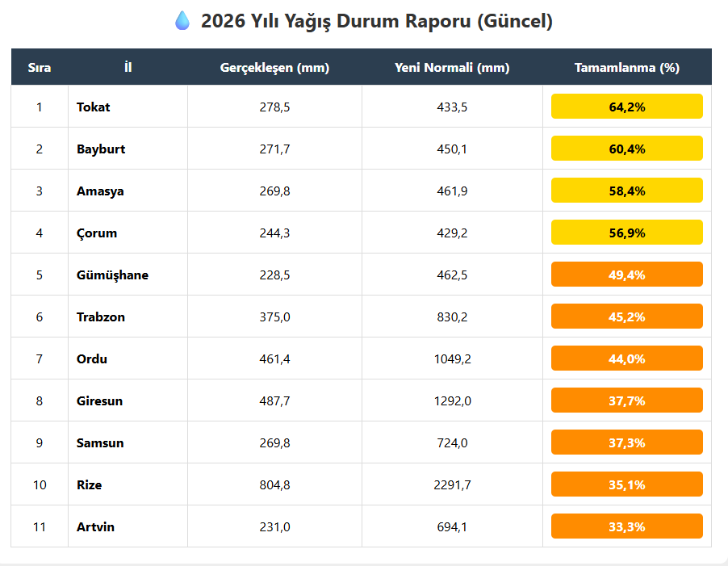Click the orange 33,3% Artvin badge
Screen dimensions: 728x566
(627, 526)
